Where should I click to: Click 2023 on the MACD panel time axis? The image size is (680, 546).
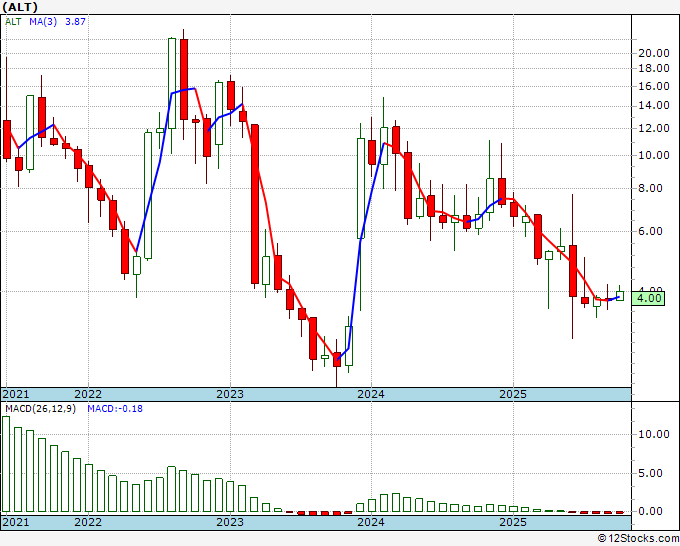click(x=230, y=522)
